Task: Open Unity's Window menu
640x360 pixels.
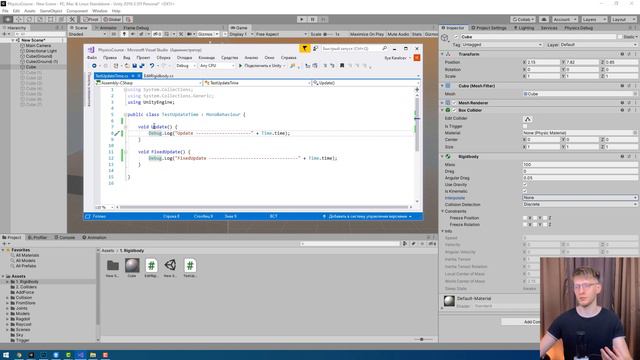Action: tap(100, 11)
